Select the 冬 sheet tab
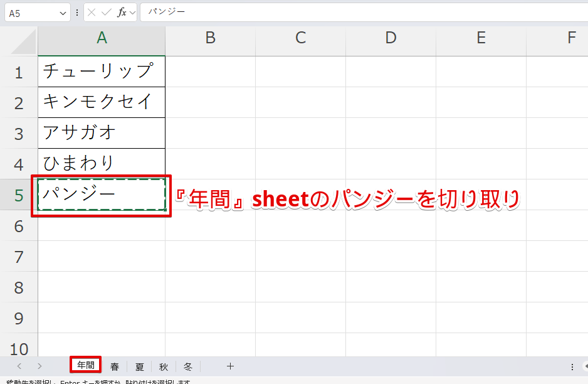The width and height of the screenshot is (588, 384). (188, 367)
